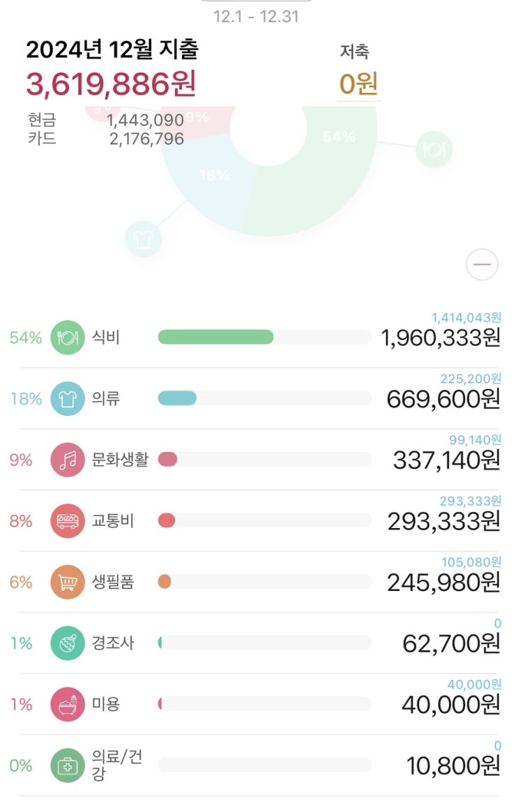Tap the 의류 t-shirt category icon
Viewport: 518px width, 812px height.
68,399
